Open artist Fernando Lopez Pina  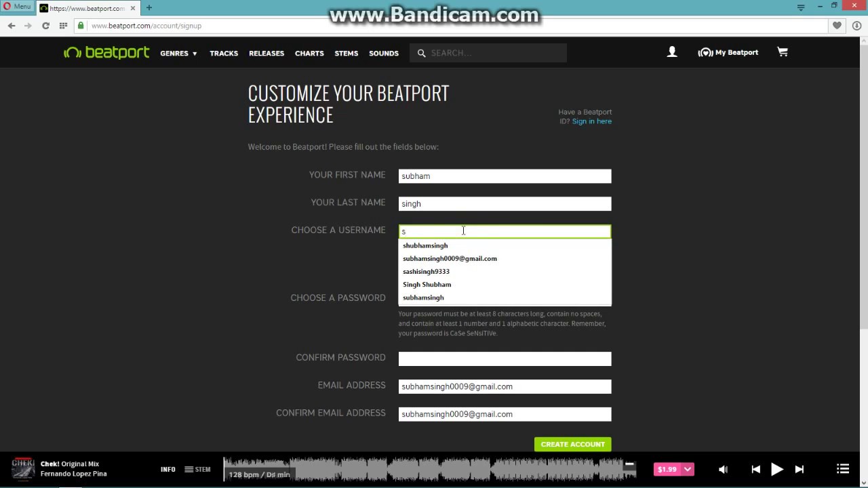pos(74,474)
